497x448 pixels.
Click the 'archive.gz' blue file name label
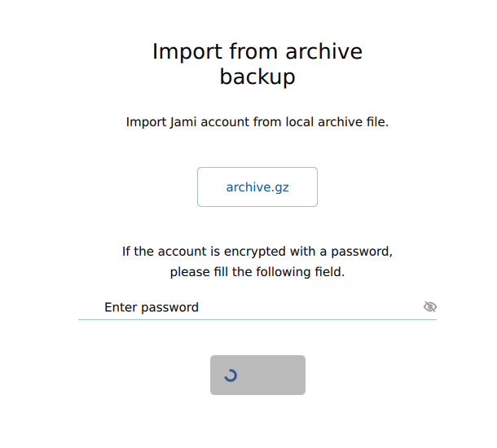click(257, 187)
